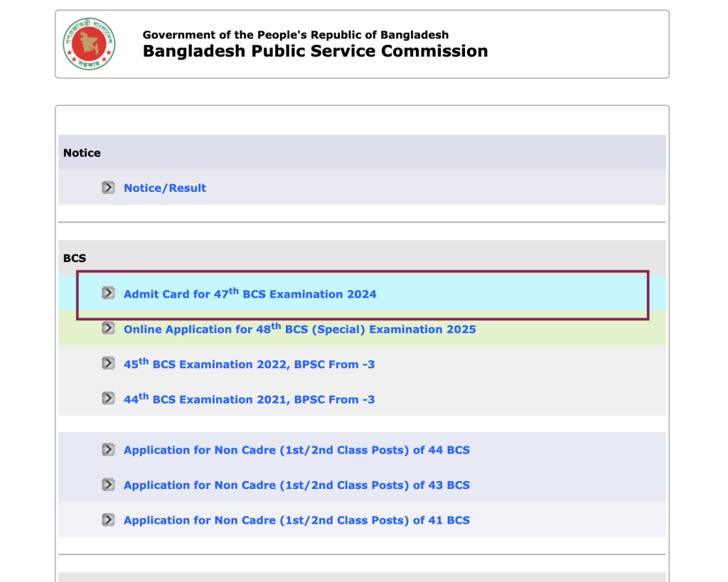Click the Bangladesh government seal logo
This screenshot has width=728, height=582.
(x=89, y=44)
